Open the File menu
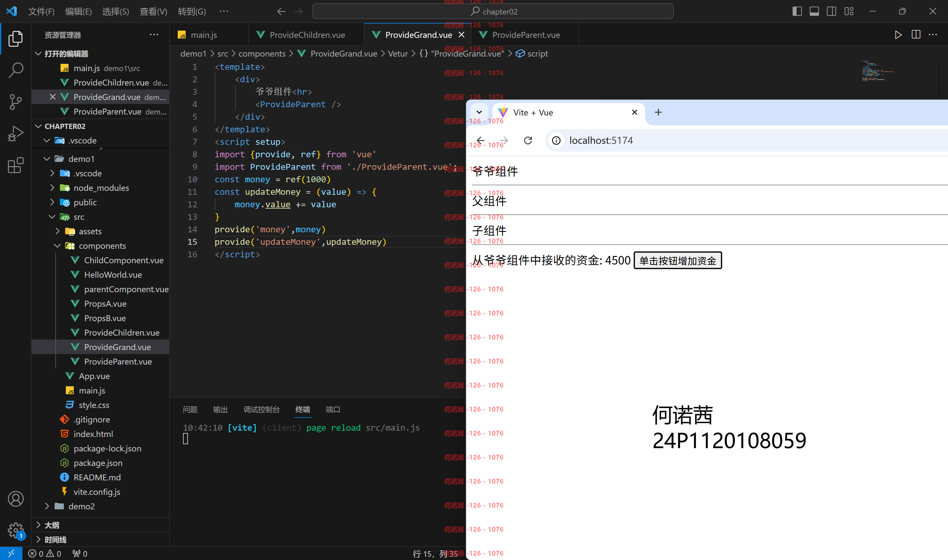The image size is (948, 560). [41, 12]
